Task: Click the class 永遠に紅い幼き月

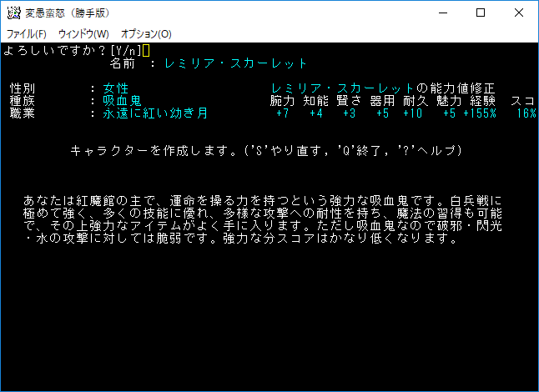Action: click(154, 113)
